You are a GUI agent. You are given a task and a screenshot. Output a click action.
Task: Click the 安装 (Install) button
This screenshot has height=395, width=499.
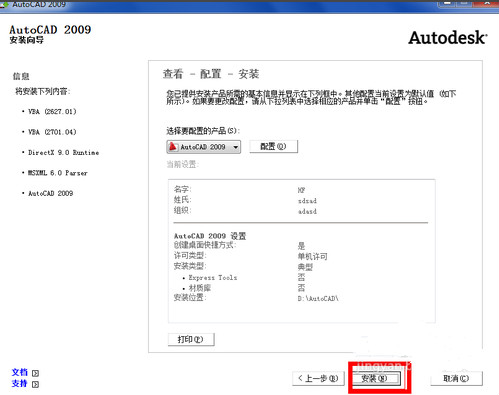(376, 378)
